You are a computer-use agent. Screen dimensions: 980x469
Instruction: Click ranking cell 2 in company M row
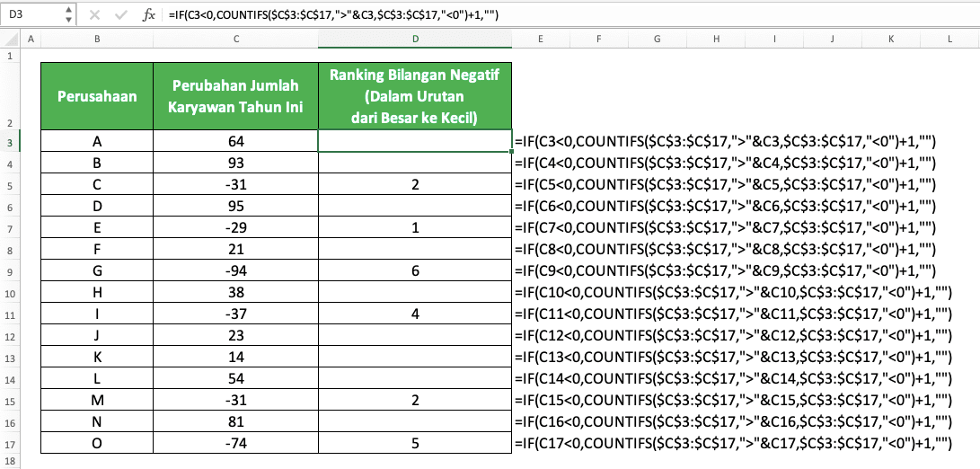(415, 400)
